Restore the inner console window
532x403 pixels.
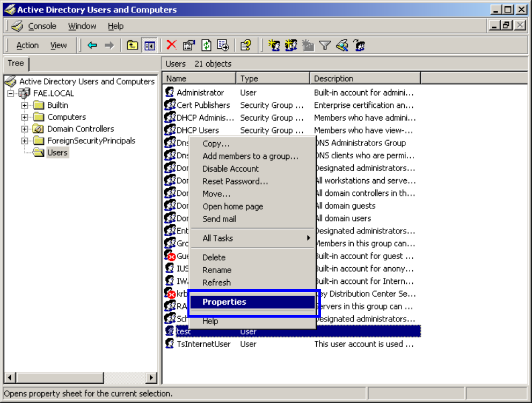[x=507, y=25]
